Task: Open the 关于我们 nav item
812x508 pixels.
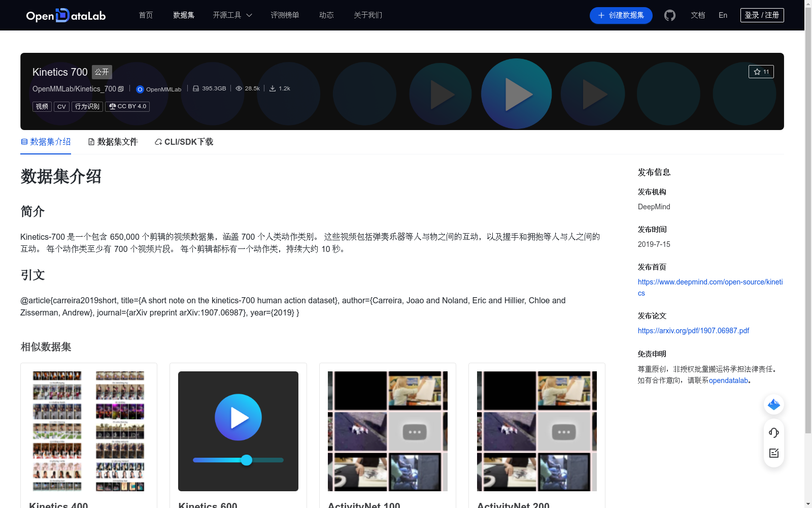Action: click(368, 15)
